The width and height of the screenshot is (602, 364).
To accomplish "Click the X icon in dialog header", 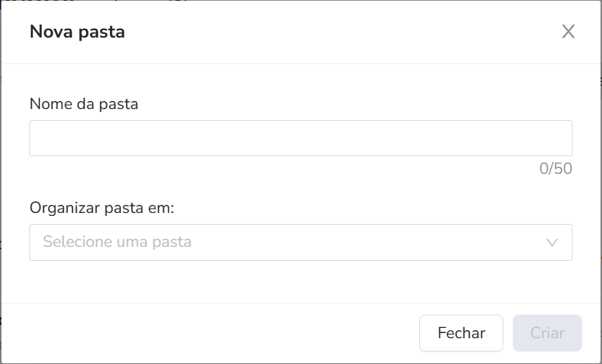I will coord(568,32).
